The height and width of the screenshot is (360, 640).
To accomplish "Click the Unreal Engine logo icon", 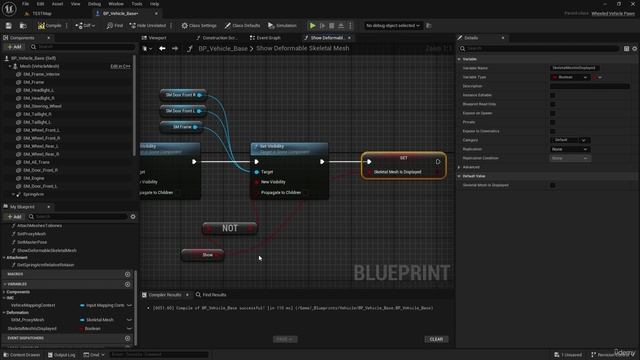I will [9, 9].
